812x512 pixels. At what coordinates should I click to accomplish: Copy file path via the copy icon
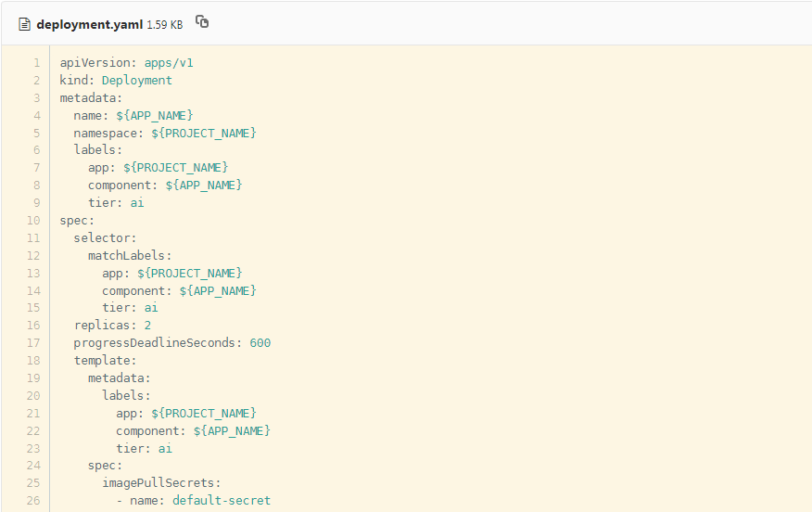tap(202, 21)
